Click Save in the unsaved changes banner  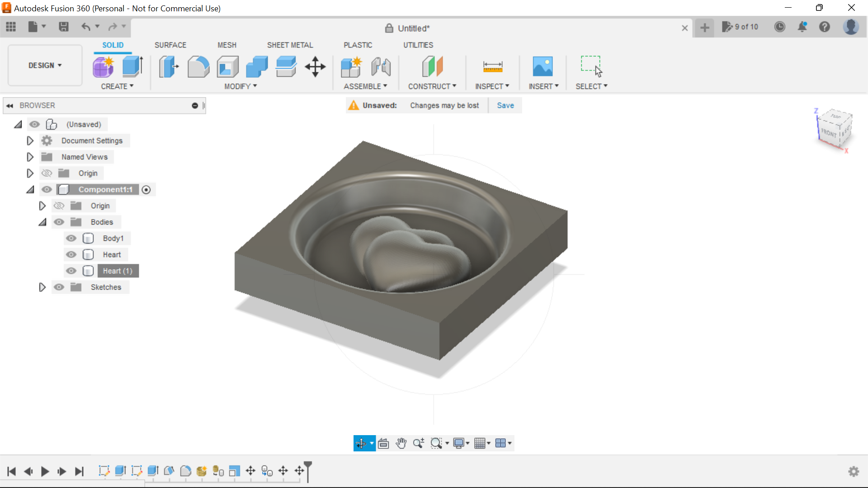[x=505, y=105]
